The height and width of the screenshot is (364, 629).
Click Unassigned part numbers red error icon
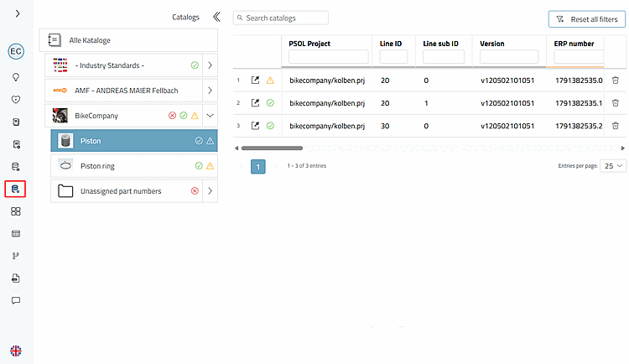point(195,191)
